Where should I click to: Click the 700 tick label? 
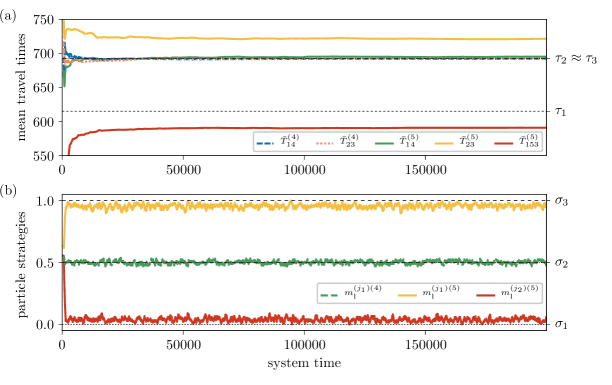point(44,53)
